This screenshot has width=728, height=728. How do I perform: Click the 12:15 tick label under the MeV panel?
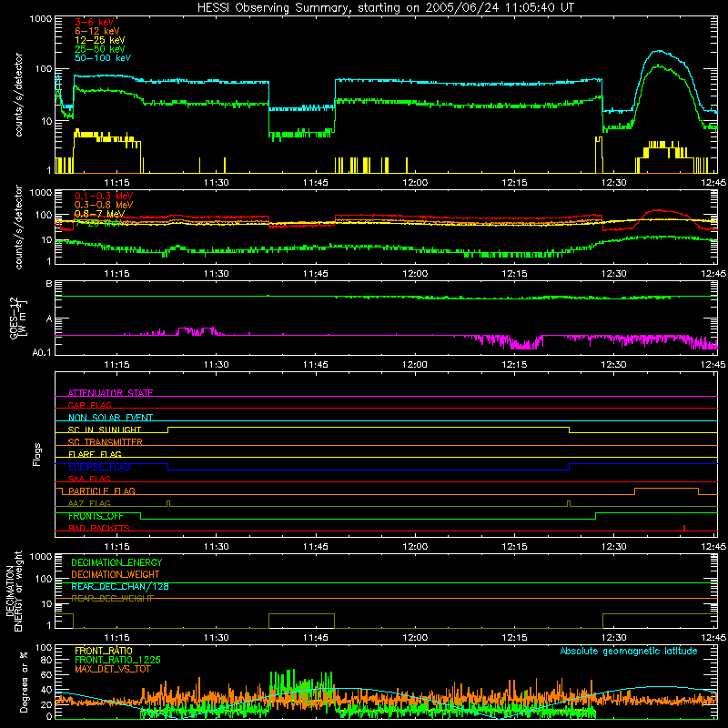click(x=514, y=274)
